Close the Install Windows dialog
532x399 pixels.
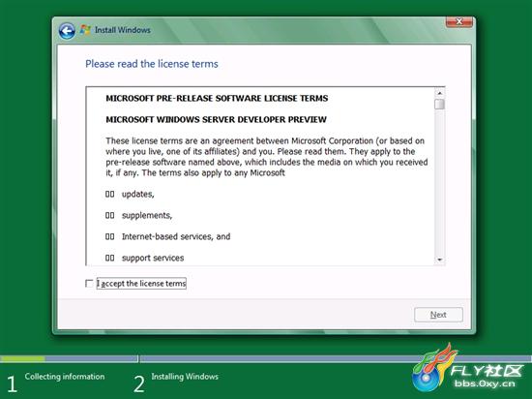(459, 21)
